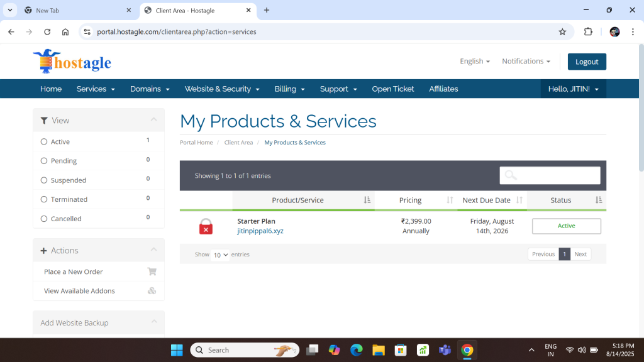Screen dimensions: 644x362
Task: Select the Active filter radio button
Action: click(44, 142)
